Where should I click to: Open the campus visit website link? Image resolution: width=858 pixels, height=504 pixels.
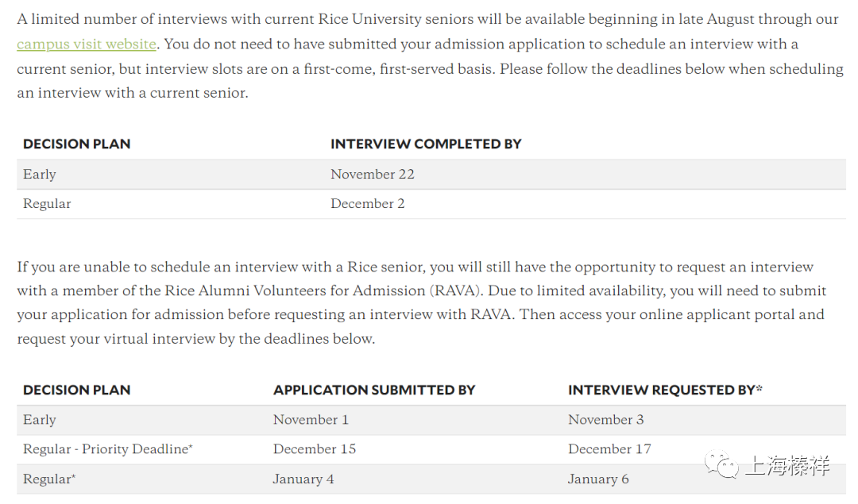click(87, 44)
